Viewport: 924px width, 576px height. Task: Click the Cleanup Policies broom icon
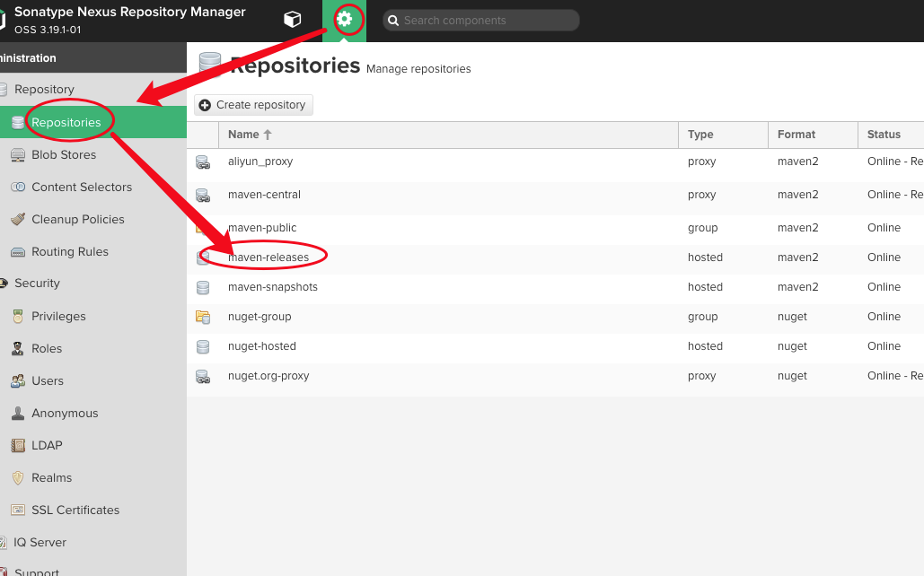18,219
